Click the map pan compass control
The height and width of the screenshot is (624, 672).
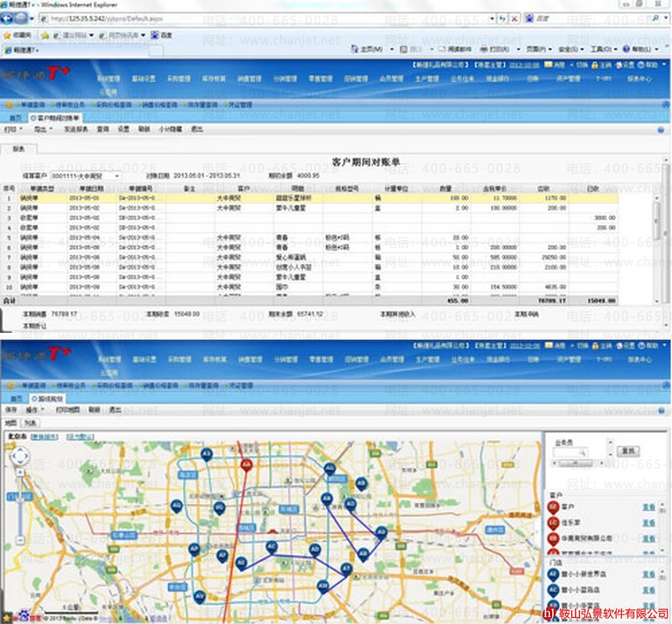click(x=20, y=457)
